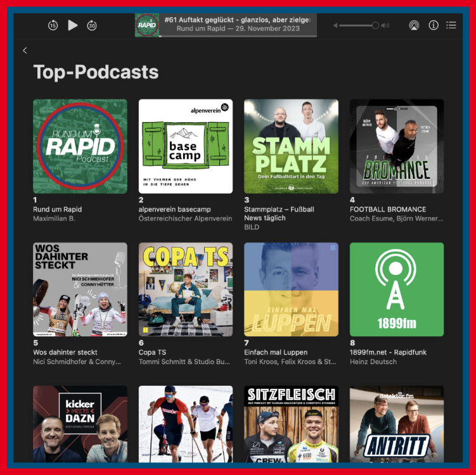Select the Stammplatz podcast artwork

point(291,146)
